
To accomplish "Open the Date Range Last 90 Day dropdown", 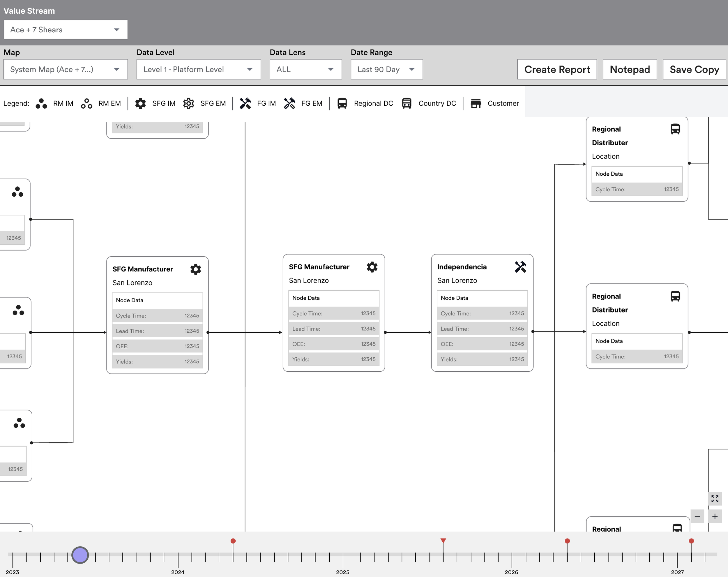I will (387, 69).
